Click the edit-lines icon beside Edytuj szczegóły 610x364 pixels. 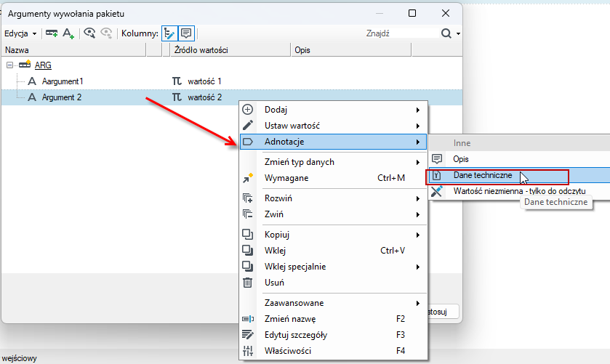[x=248, y=335]
